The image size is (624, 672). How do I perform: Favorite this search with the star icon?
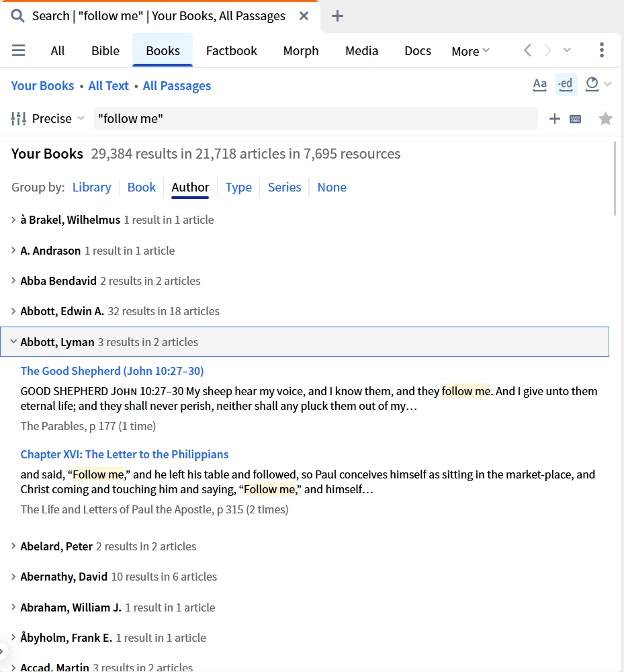coord(605,119)
